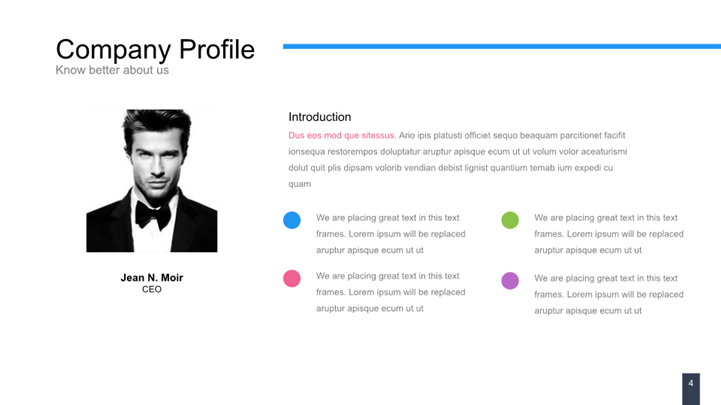The image size is (721, 405).
Task: Click the word "quam" ending the introduction
Action: (300, 184)
